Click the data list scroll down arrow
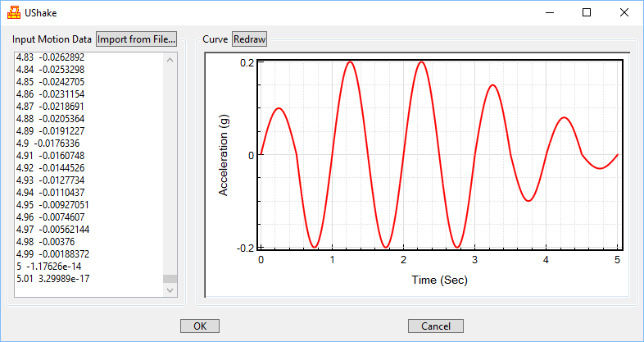 click(x=170, y=290)
